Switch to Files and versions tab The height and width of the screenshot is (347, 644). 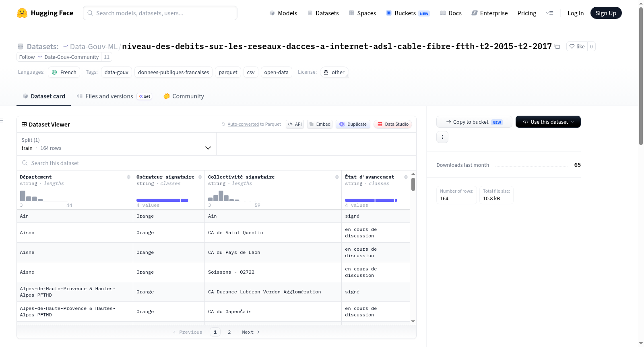pos(114,96)
